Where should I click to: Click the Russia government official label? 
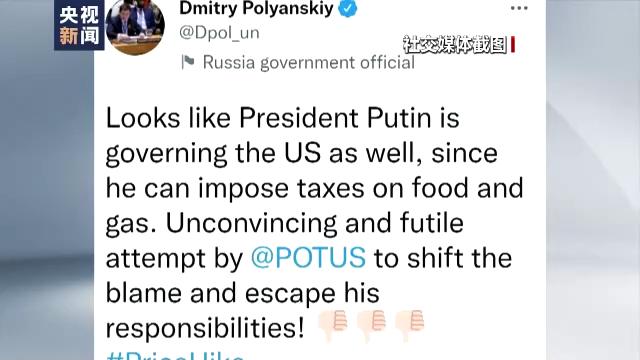click(309, 62)
